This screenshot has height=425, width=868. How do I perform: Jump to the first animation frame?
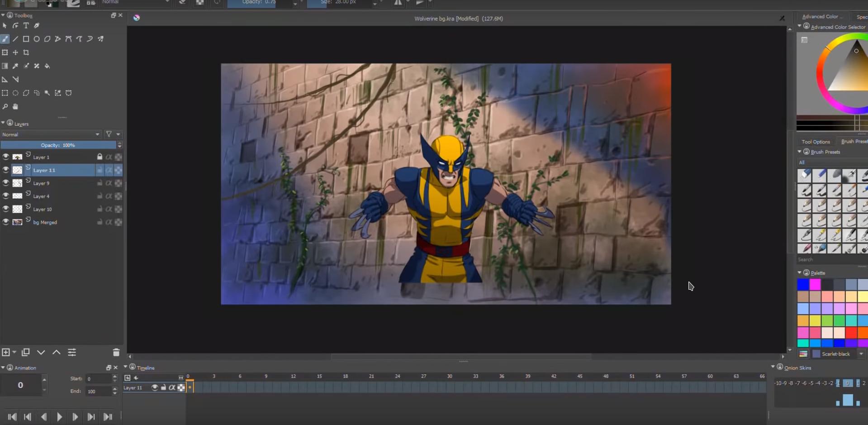pos(12,417)
